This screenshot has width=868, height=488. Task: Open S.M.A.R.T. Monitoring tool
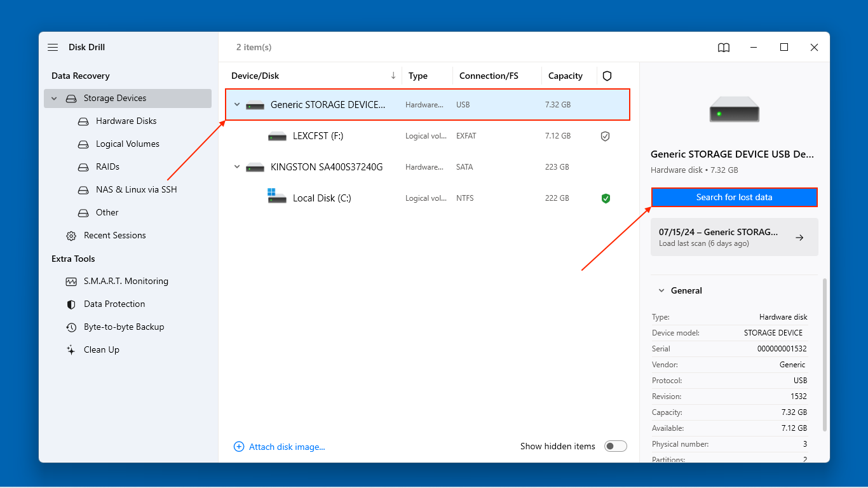coord(126,281)
